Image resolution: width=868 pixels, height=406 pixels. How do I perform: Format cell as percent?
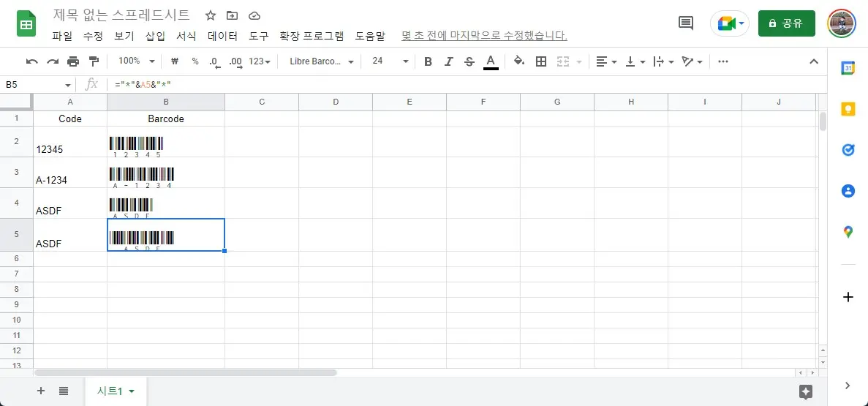195,61
